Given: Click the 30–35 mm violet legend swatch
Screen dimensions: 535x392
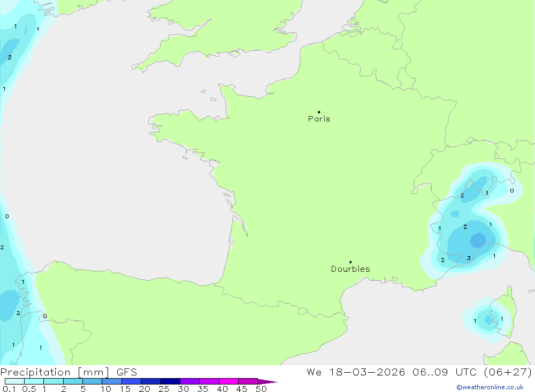Looking at the screenshot, I should 190,381.
